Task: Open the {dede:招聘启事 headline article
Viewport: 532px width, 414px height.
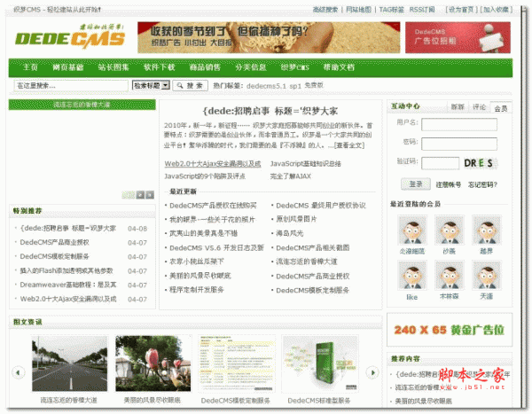Action: (x=270, y=111)
